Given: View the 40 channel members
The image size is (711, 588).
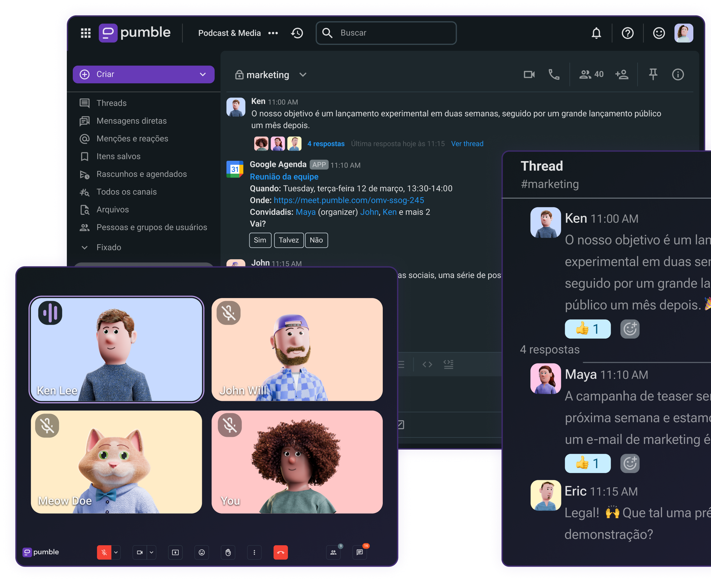Looking at the screenshot, I should tap(591, 75).
